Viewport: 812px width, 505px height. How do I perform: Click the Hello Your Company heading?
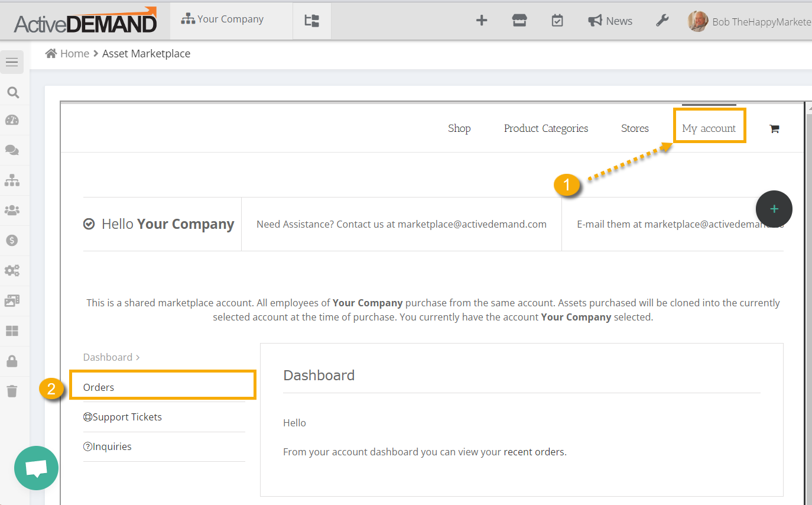168,224
